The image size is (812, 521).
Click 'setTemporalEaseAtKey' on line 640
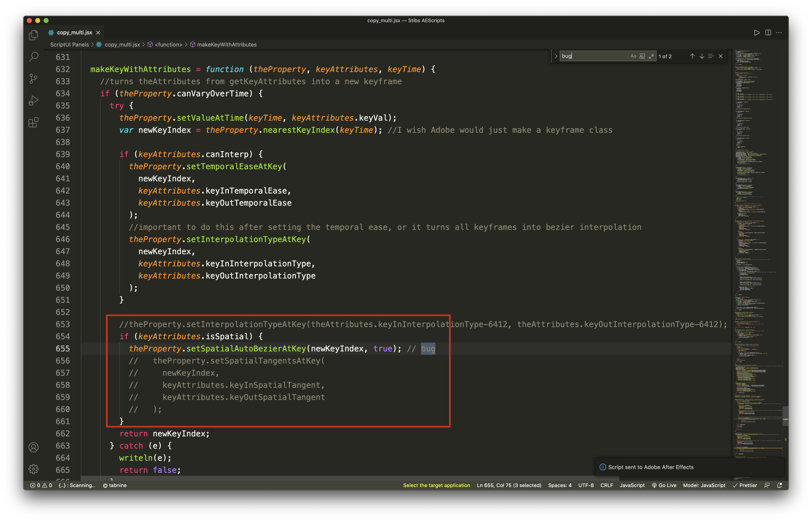click(234, 166)
